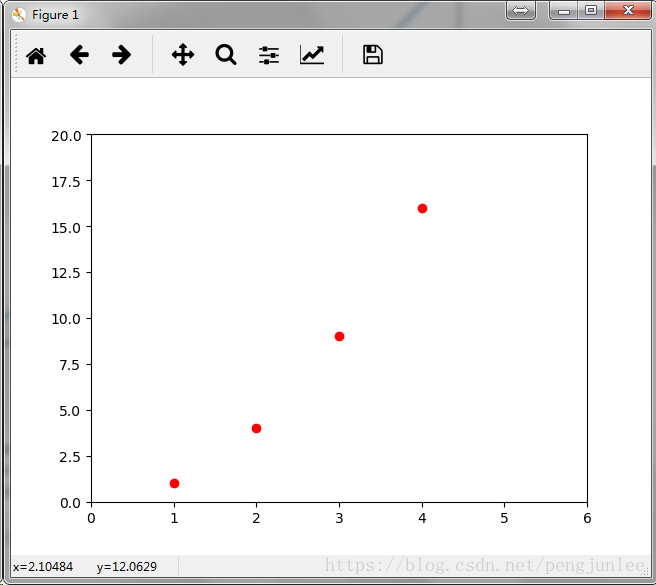Click the red data point at x=4

(x=422, y=208)
